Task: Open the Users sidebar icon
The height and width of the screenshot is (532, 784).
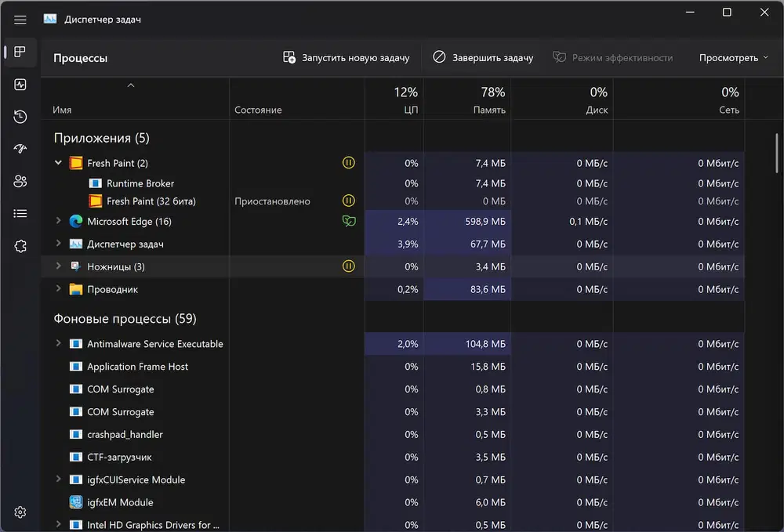Action: click(x=20, y=182)
